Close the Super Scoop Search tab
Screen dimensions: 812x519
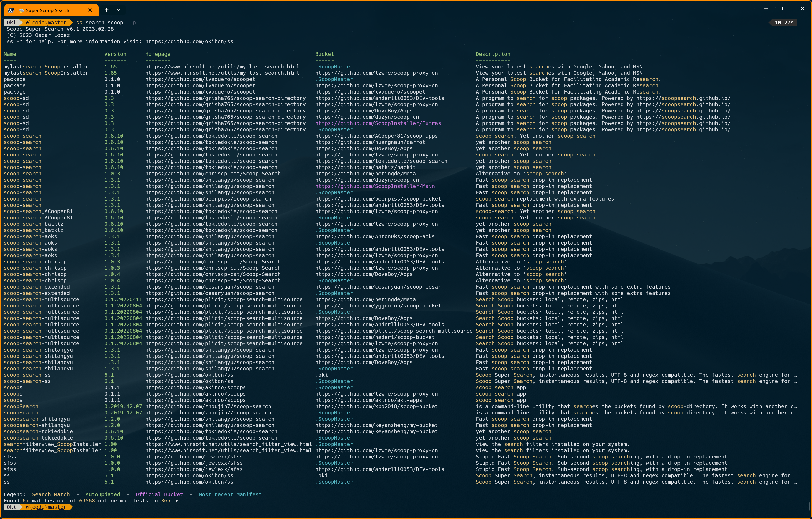tap(90, 10)
